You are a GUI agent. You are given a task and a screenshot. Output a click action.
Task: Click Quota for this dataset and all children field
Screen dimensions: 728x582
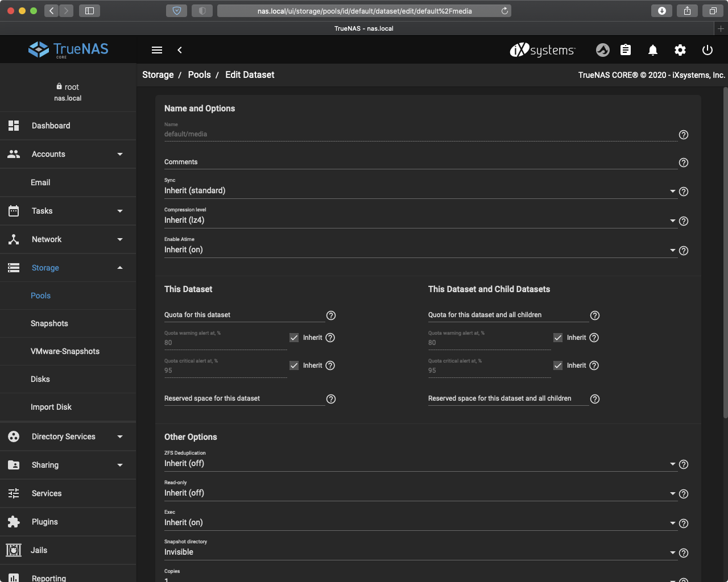508,315
